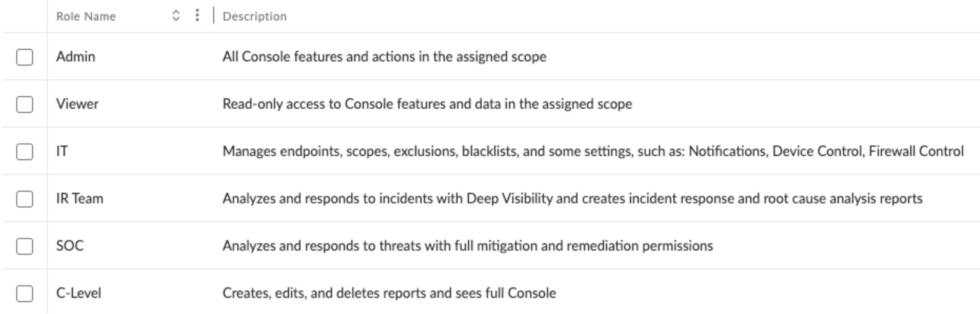Sort roles by Role Name arrows
The width and height of the screenshot is (980, 314).
click(x=176, y=16)
